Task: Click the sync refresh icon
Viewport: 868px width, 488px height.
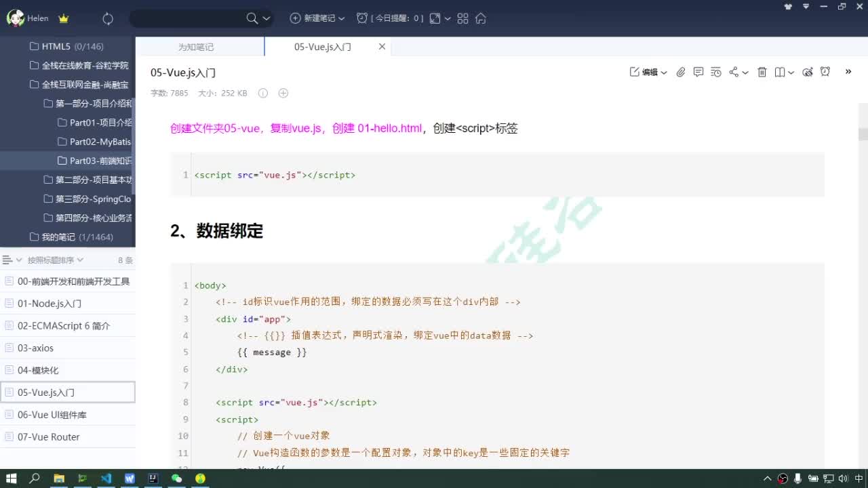Action: (108, 19)
